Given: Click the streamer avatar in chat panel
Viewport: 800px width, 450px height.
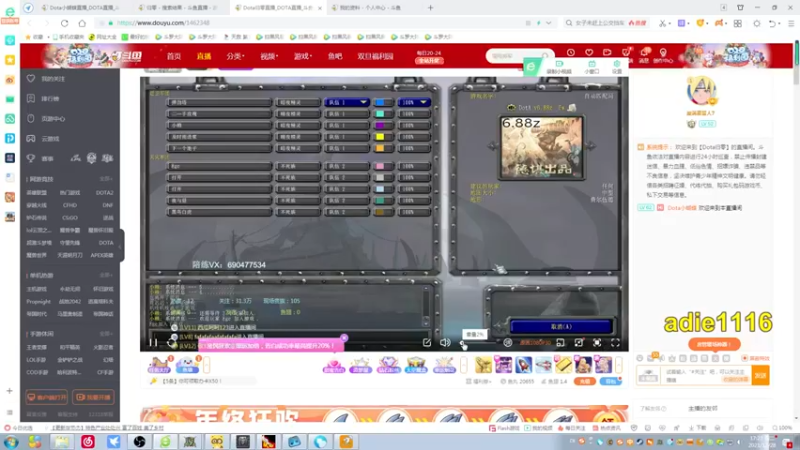Looking at the screenshot, I should 701,90.
